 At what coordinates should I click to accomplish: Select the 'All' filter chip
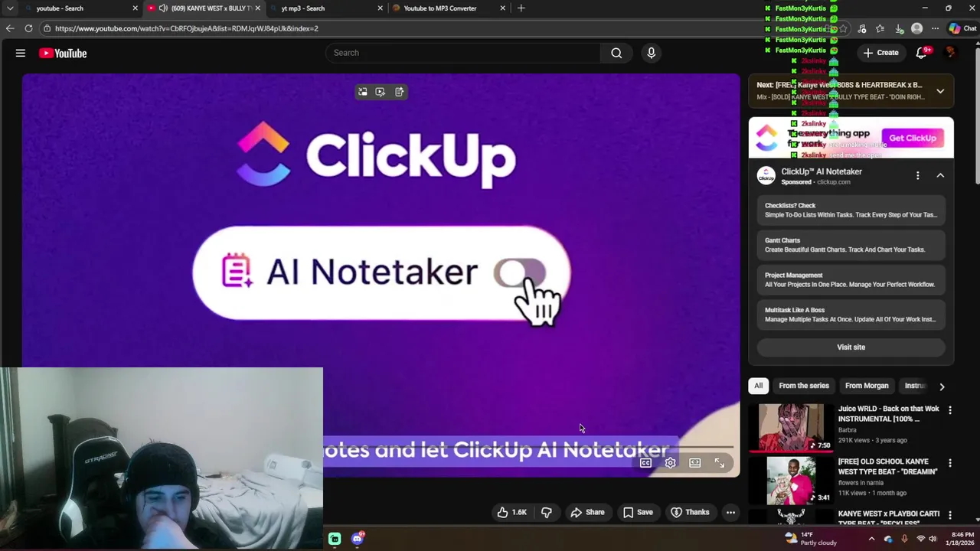tap(759, 386)
